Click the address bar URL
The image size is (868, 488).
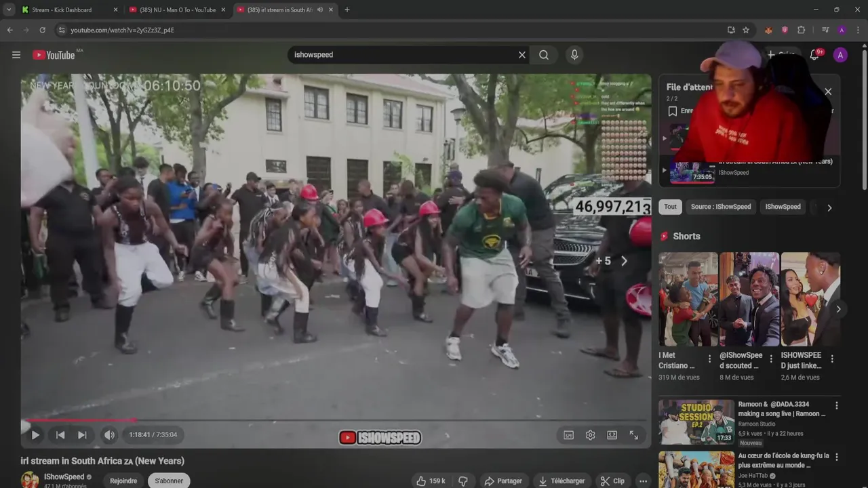[122, 30]
